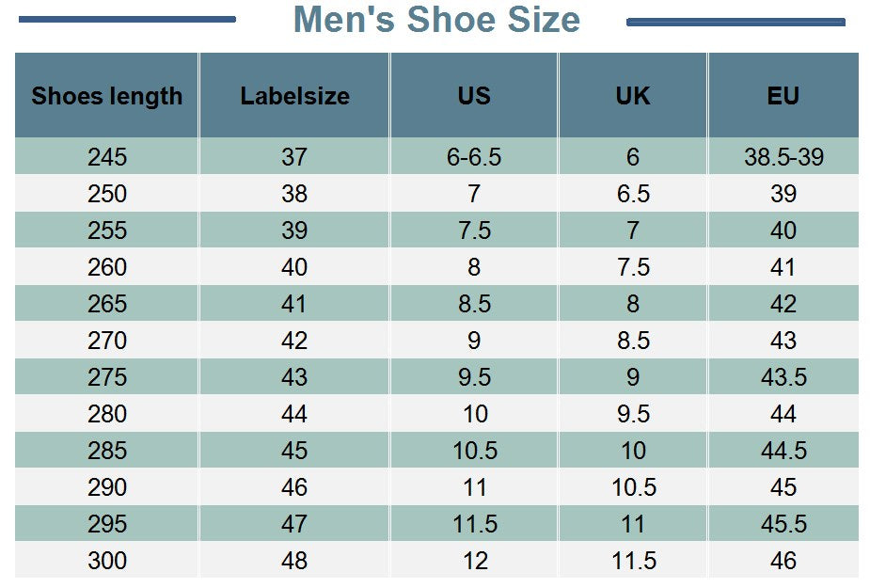Select the "US" column header
The image size is (870, 588).
tap(474, 96)
